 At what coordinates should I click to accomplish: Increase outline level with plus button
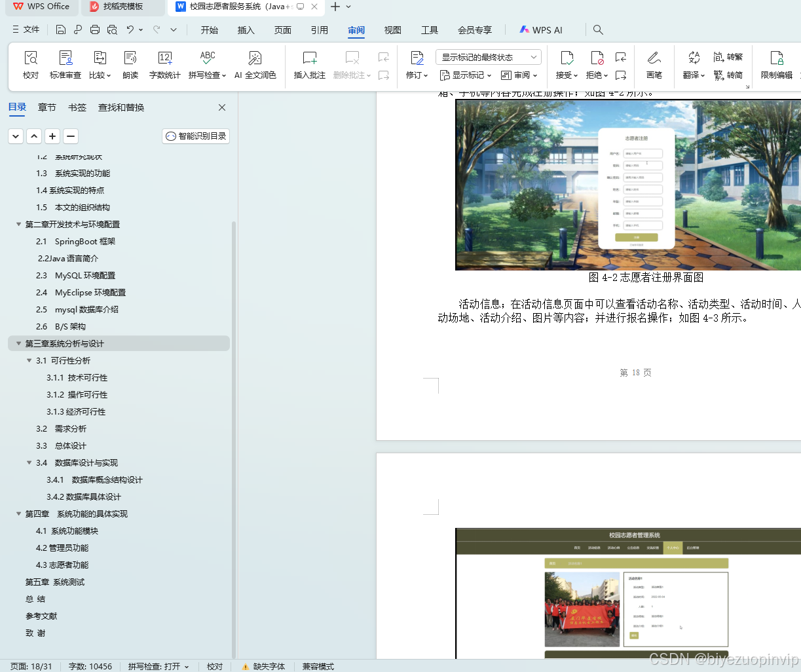pyautogui.click(x=52, y=136)
